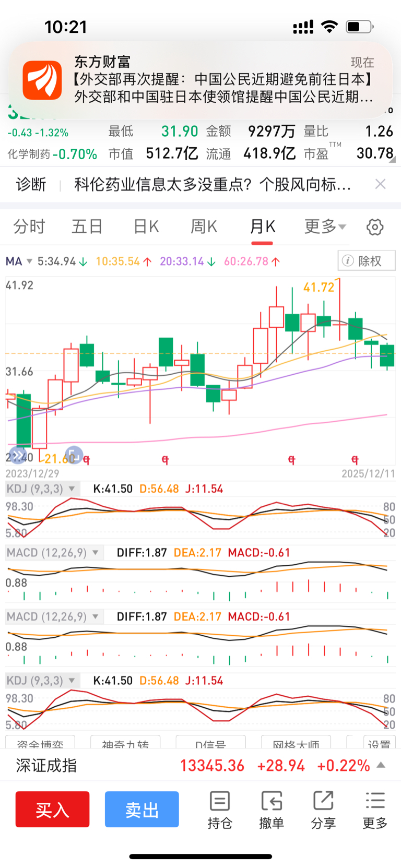
Task: Open the 化学制药 -0.70% sector link
Action: point(52,154)
